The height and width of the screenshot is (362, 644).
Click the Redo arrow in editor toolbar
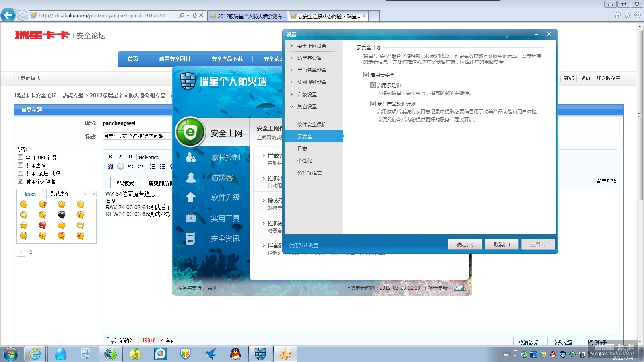click(140, 166)
